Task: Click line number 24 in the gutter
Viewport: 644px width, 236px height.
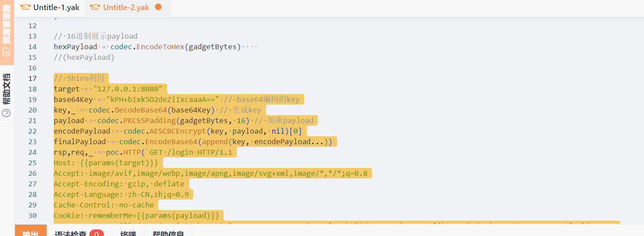Action: (x=33, y=152)
